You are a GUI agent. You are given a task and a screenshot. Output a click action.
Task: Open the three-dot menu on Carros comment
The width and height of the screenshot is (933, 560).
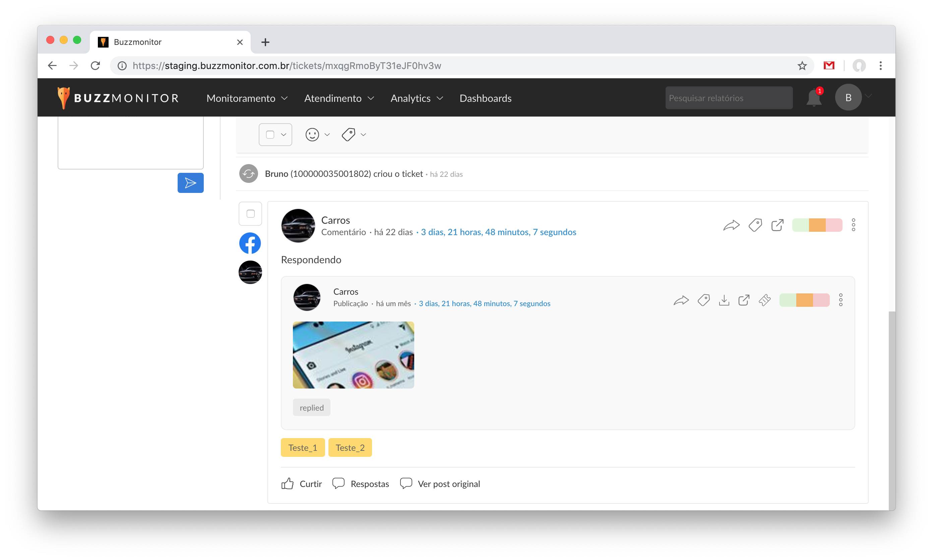tap(853, 225)
